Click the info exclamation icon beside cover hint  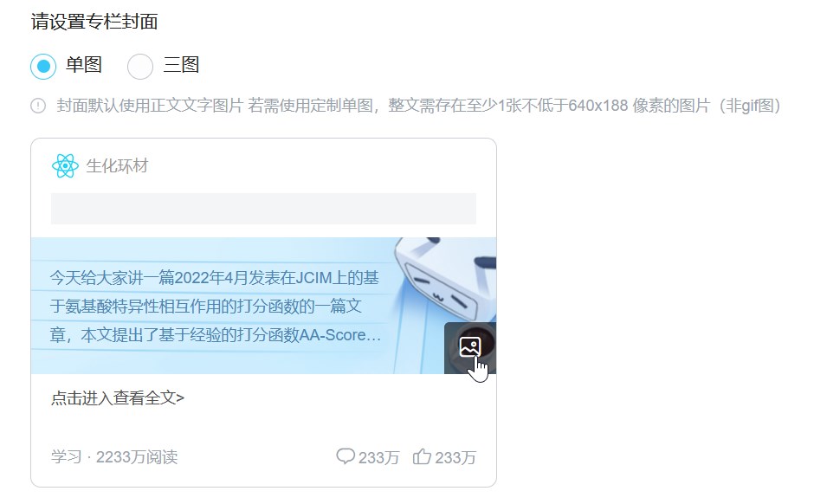tap(38, 106)
